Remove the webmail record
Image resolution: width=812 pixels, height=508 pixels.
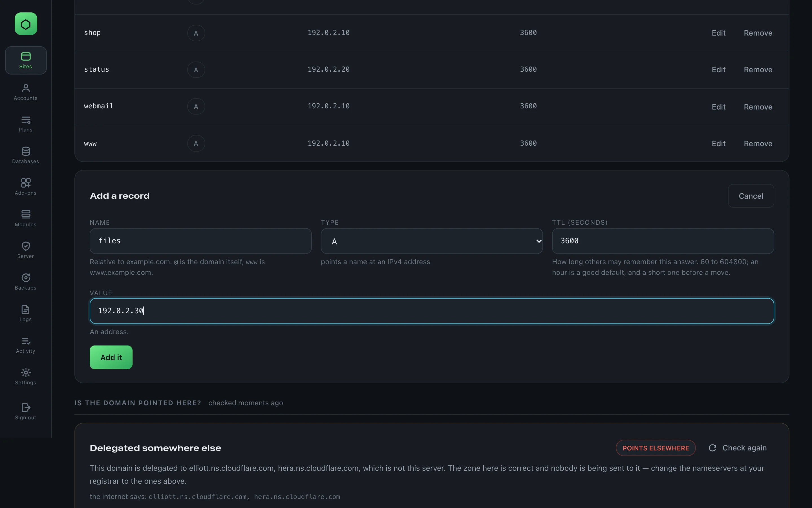pos(758,107)
